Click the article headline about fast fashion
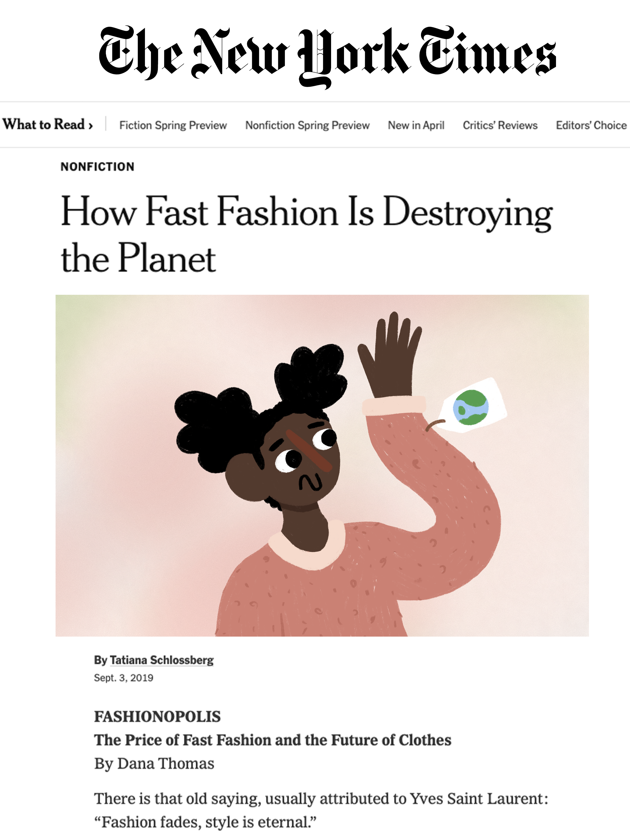This screenshot has height=840, width=630. [x=307, y=234]
